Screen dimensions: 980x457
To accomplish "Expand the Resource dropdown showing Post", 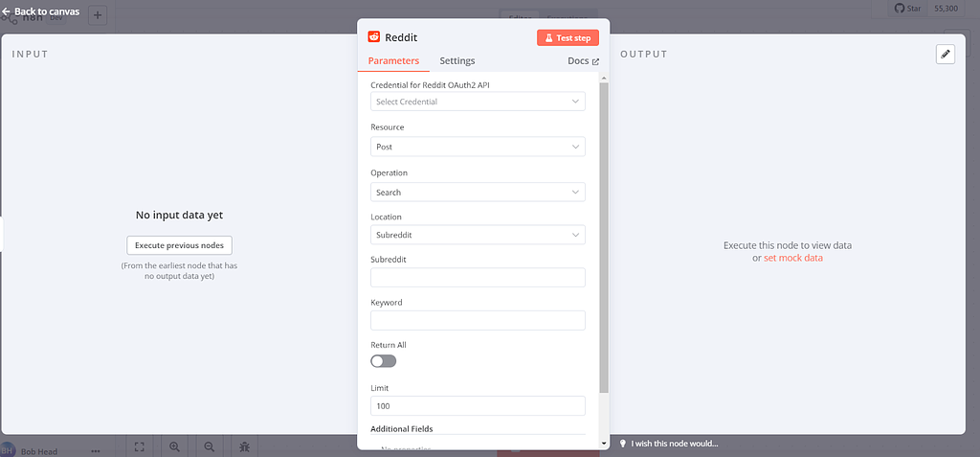I will click(x=478, y=147).
